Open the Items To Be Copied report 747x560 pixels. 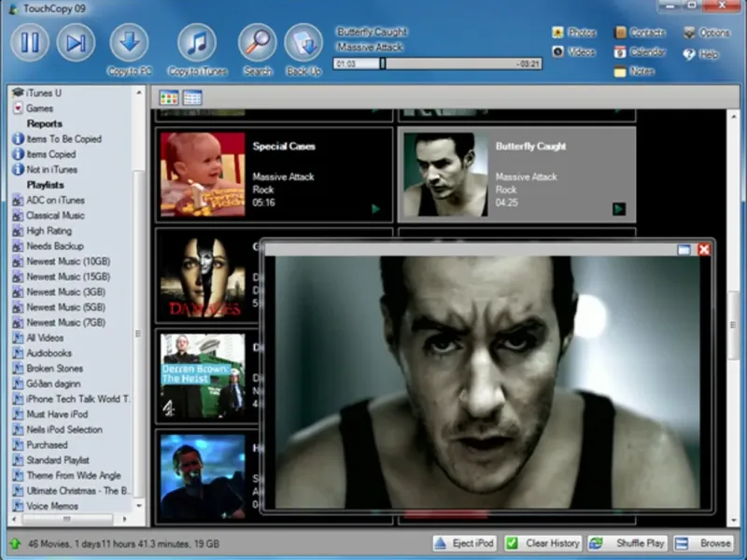[x=63, y=139]
